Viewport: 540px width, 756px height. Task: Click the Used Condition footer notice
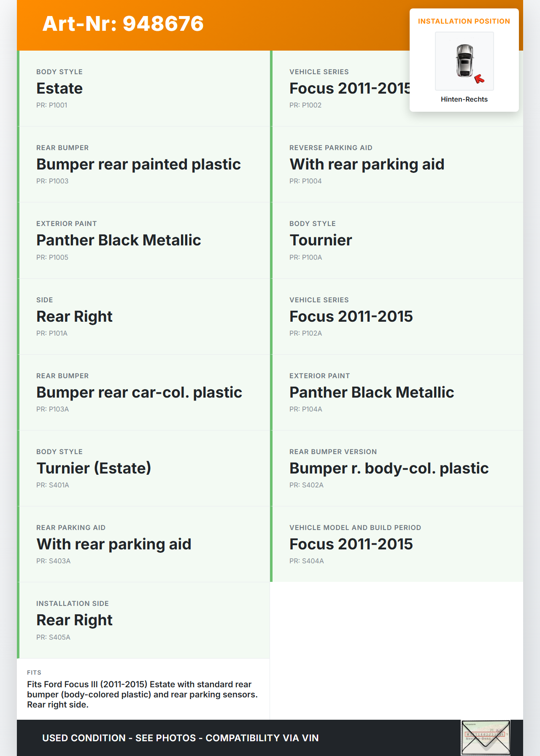pos(180,738)
